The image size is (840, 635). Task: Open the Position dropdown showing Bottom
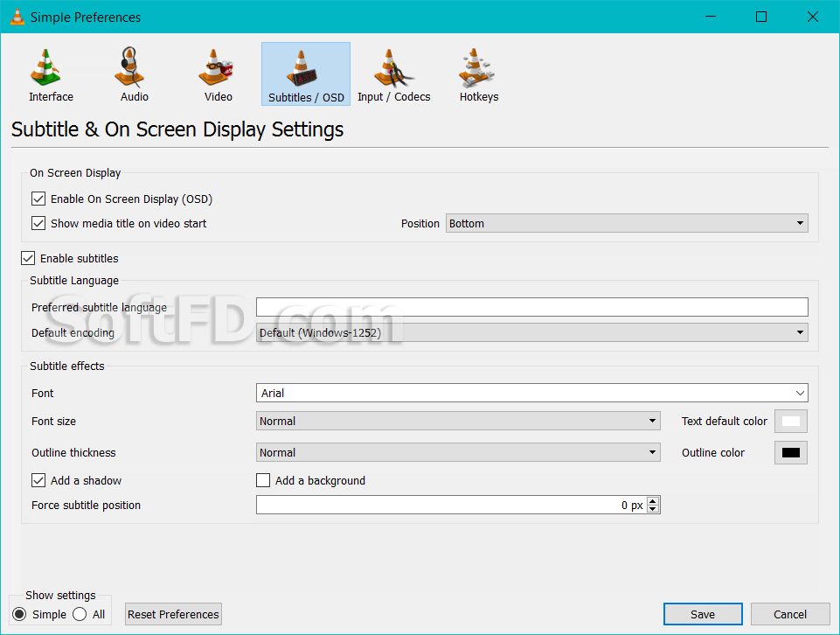627,223
